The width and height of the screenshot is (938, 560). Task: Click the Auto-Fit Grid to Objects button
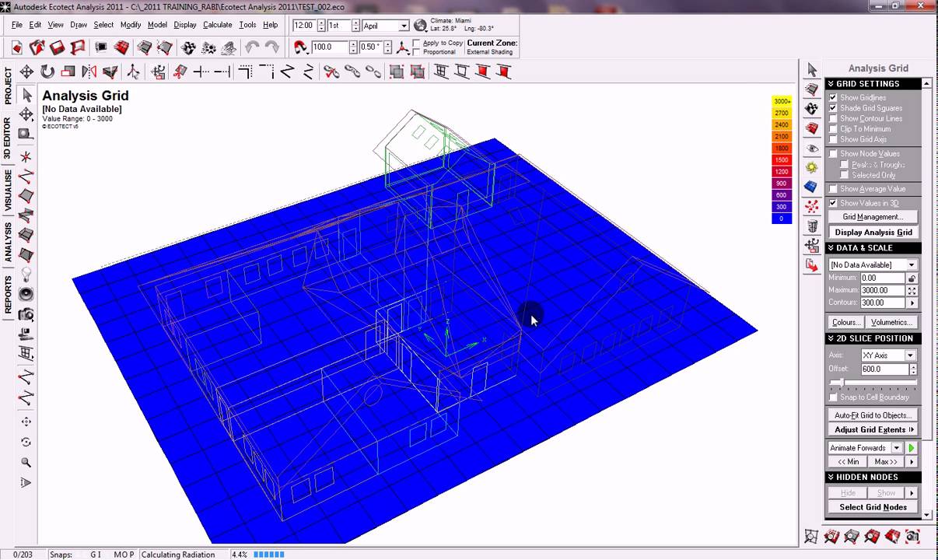[873, 415]
